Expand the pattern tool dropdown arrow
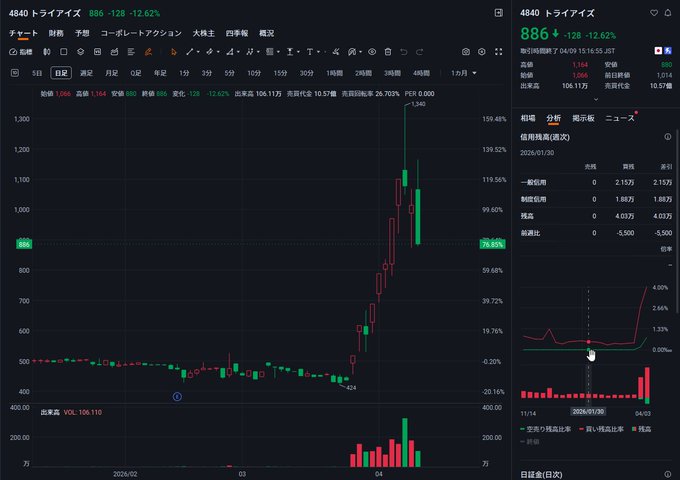680x480 pixels. [258, 52]
